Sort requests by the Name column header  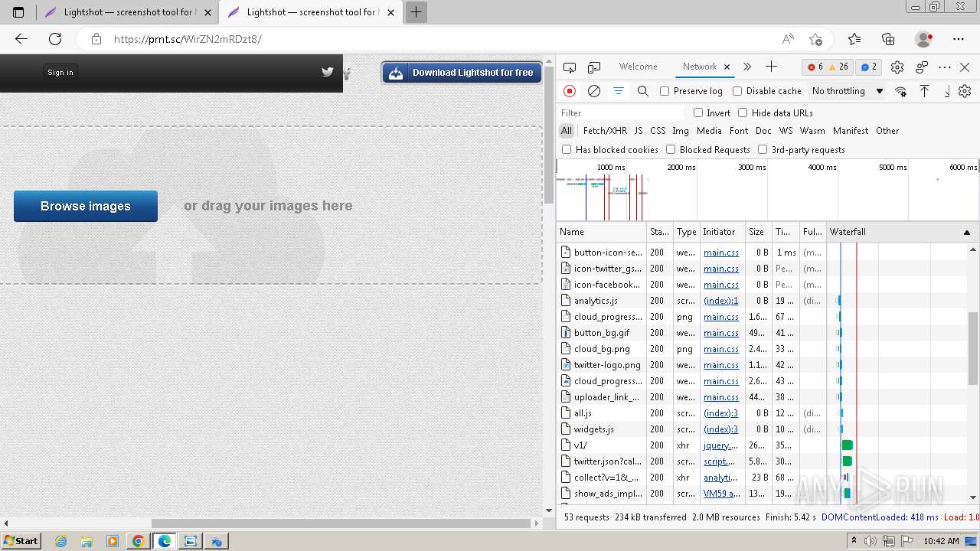602,232
